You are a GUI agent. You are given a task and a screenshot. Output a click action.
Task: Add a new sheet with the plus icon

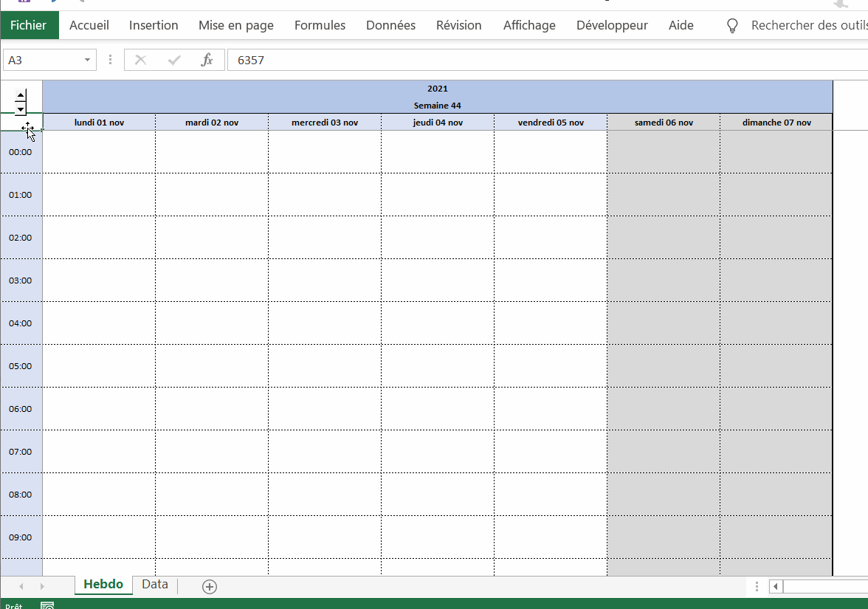click(210, 587)
